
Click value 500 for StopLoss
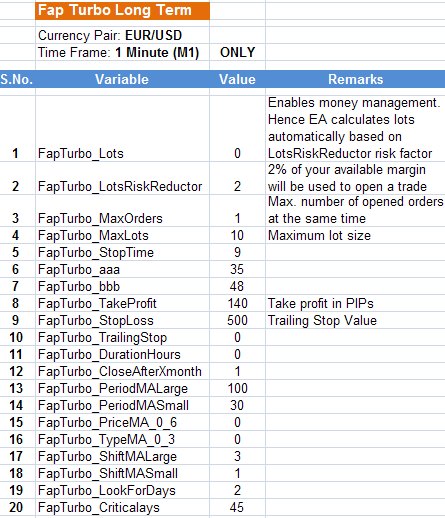(237, 320)
